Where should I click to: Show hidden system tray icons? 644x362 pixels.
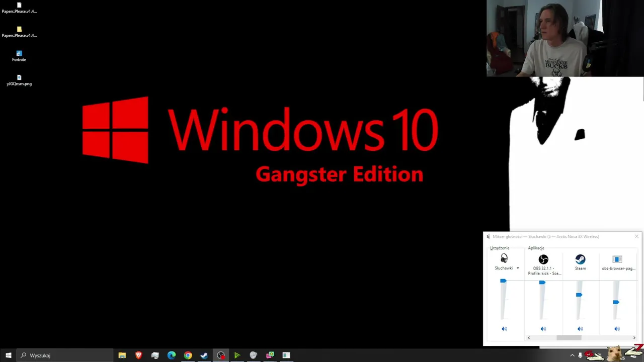coord(572,355)
